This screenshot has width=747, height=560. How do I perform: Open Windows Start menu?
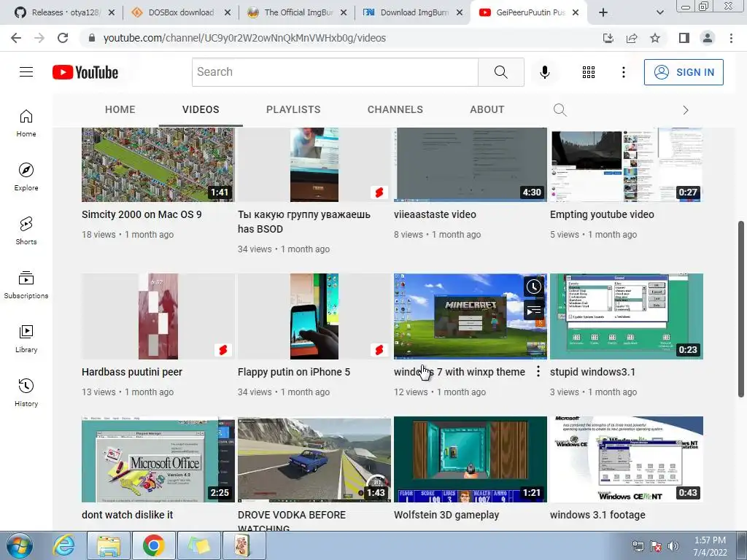tap(19, 545)
